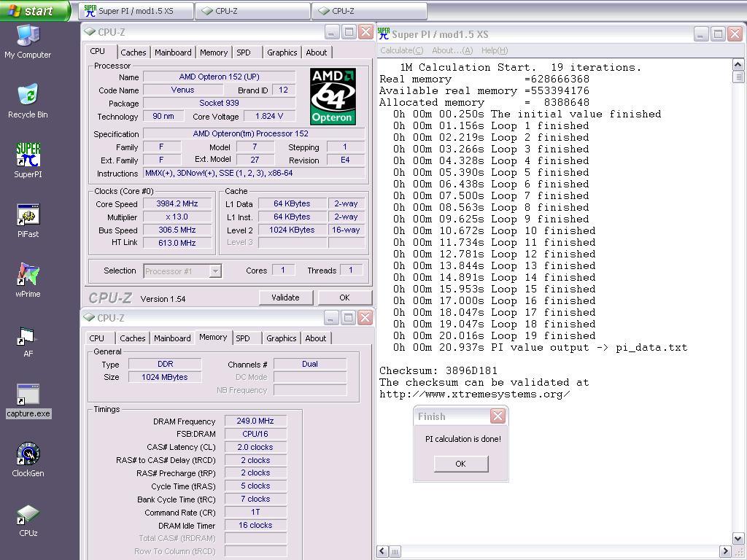
Task: Click the Multiplier x 13.0 field
Action: click(177, 217)
